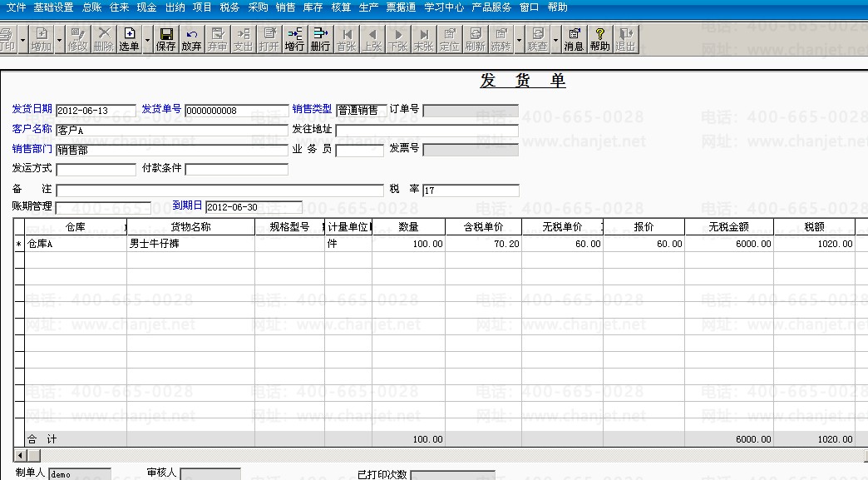This screenshot has width=868, height=480.
Task: Go to previous record with 上张 icon
Action: [x=372, y=39]
